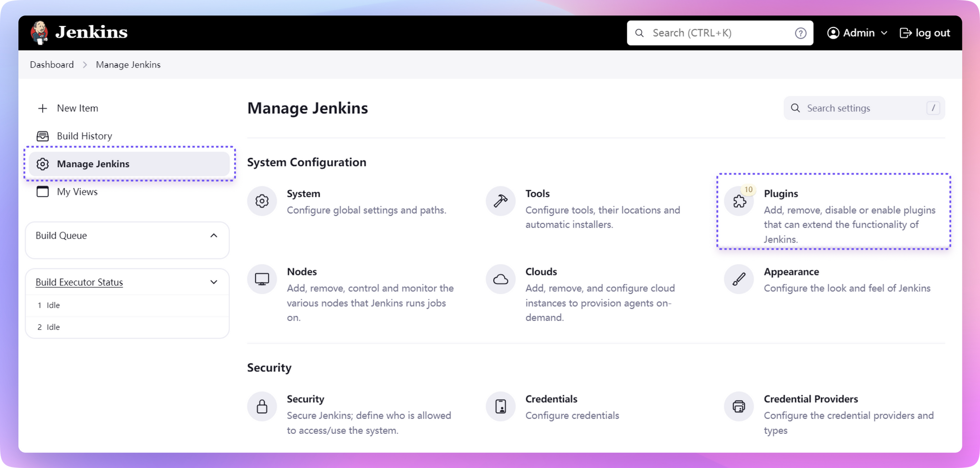
Task: Click the 10 badge on Plugins
Action: point(748,190)
